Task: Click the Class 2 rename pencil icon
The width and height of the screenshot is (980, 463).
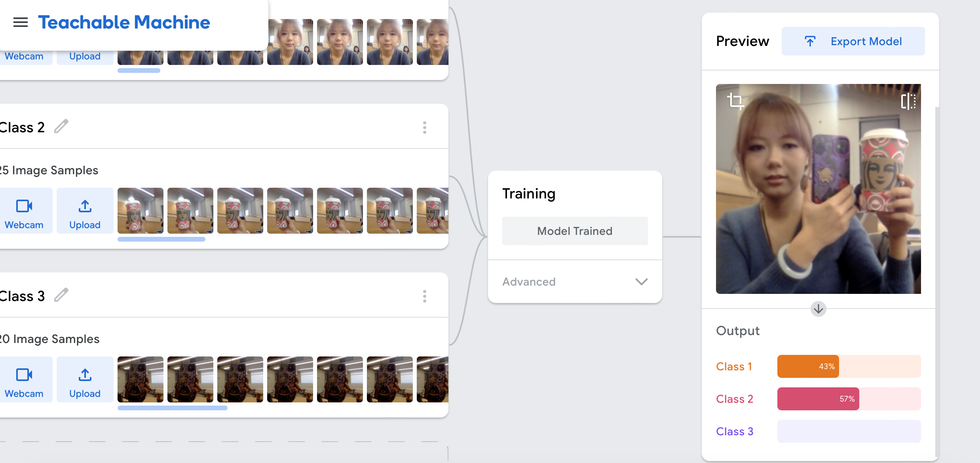Action: point(61,127)
